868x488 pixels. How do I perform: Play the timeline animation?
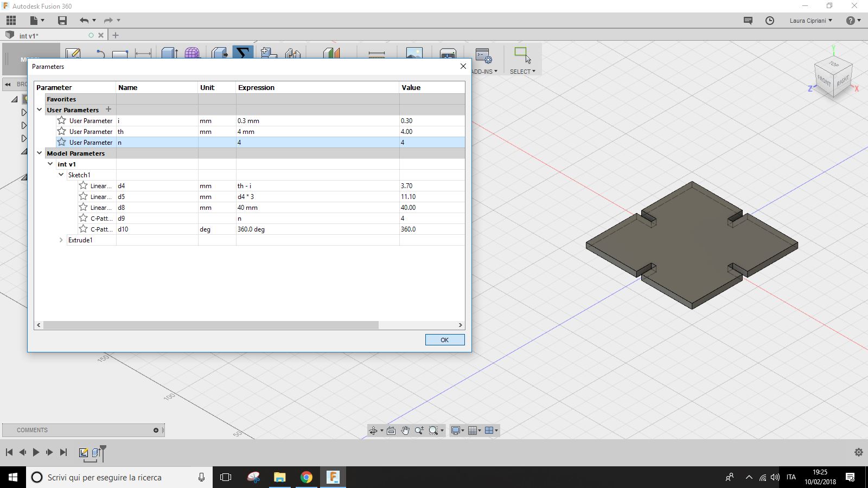[36, 452]
